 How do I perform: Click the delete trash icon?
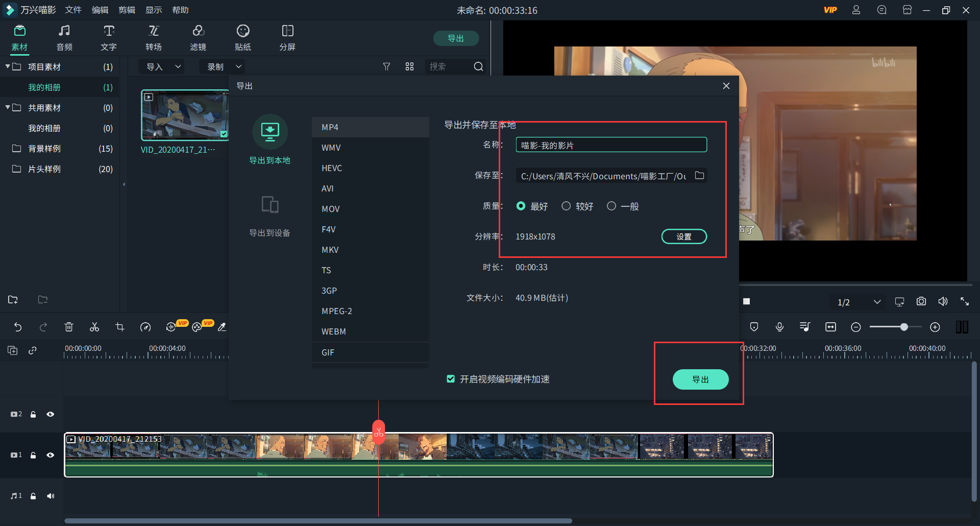[69, 327]
